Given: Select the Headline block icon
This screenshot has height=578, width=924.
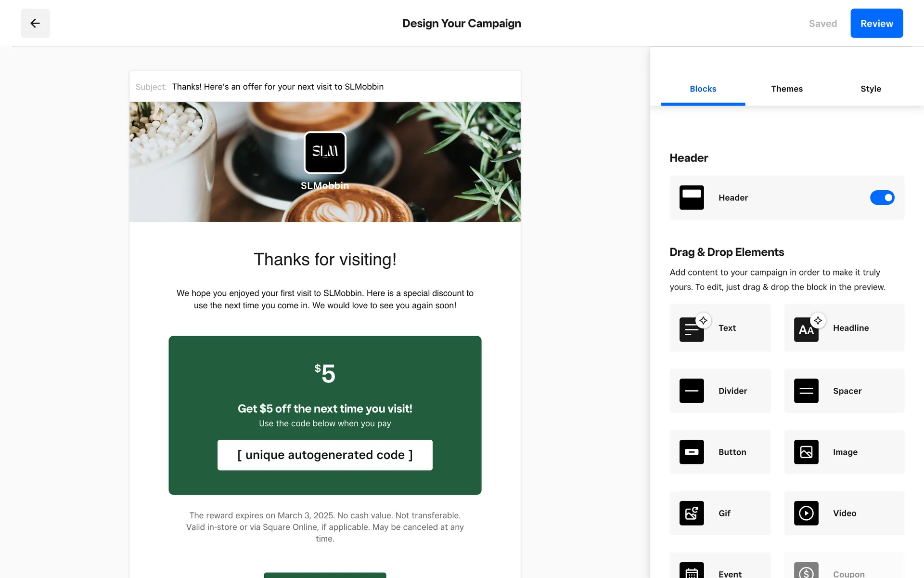Looking at the screenshot, I should pyautogui.click(x=806, y=330).
